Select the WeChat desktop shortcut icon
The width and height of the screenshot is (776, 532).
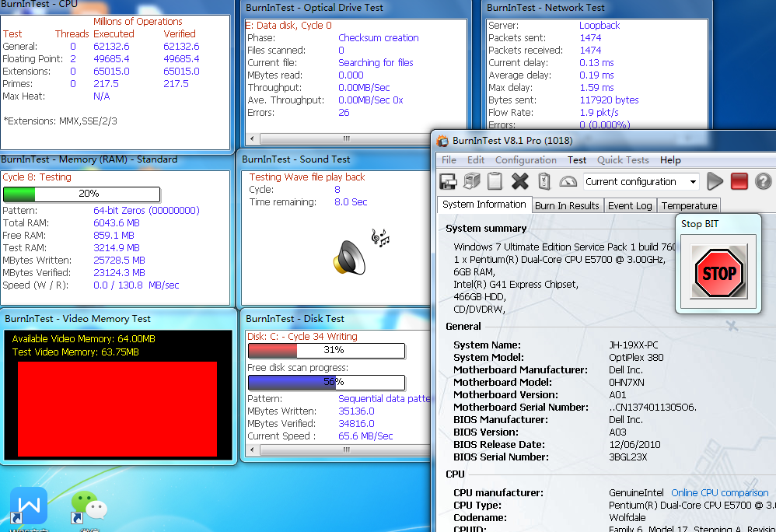(x=89, y=507)
